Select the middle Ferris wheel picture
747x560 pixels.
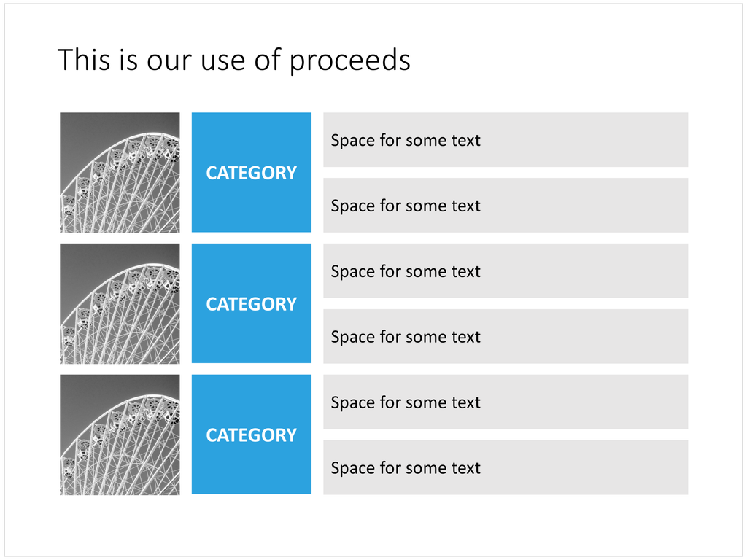point(120,303)
